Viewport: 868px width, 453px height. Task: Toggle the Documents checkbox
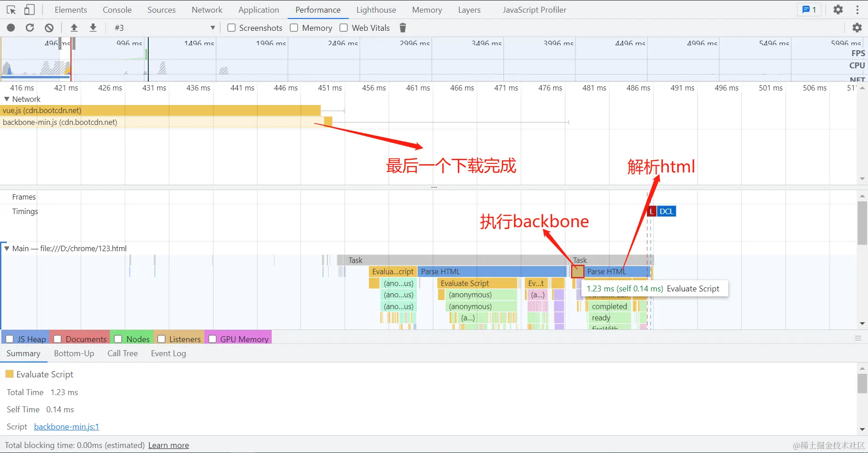[x=57, y=339]
